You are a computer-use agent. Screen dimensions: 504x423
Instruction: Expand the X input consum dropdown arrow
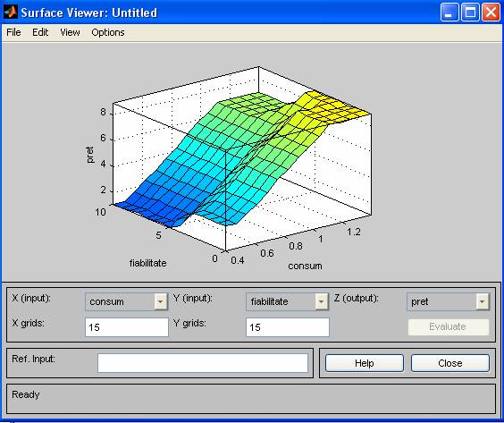(161, 301)
